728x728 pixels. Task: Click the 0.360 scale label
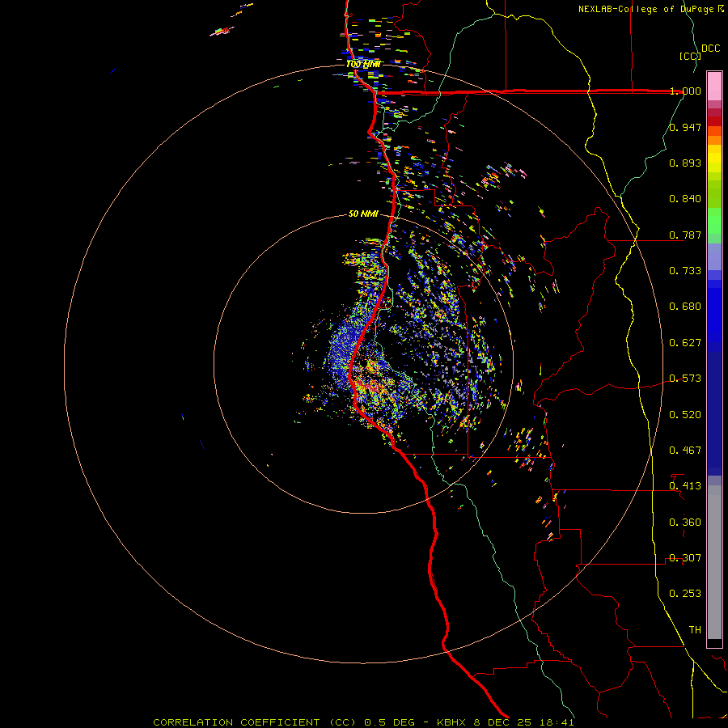pos(685,523)
